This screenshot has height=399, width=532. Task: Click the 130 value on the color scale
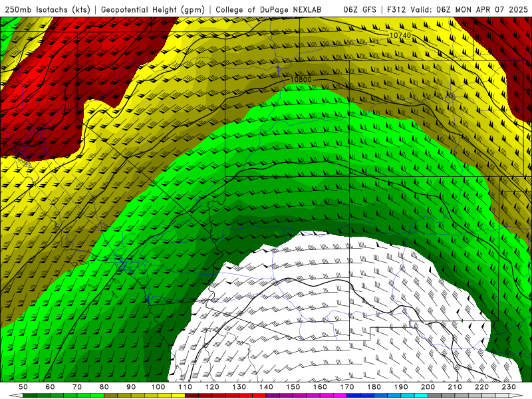tap(239, 387)
